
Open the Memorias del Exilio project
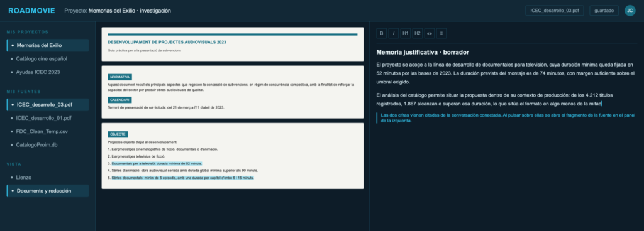(x=48, y=45)
